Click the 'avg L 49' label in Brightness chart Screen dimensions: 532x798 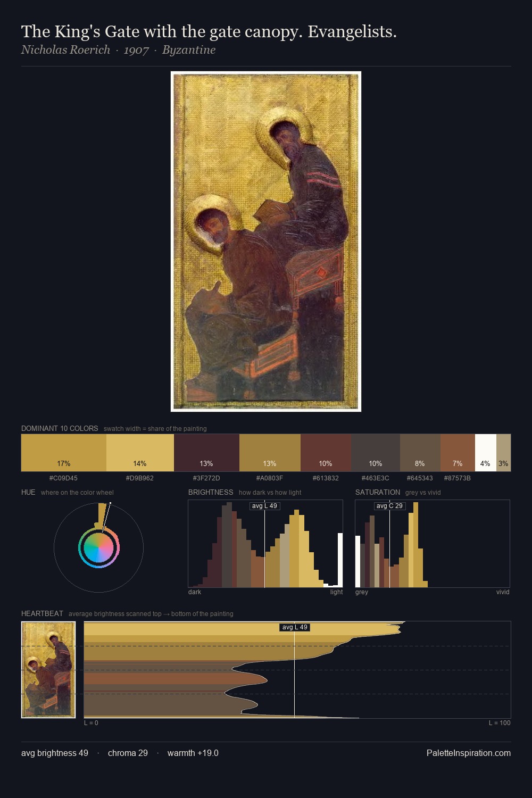point(264,506)
